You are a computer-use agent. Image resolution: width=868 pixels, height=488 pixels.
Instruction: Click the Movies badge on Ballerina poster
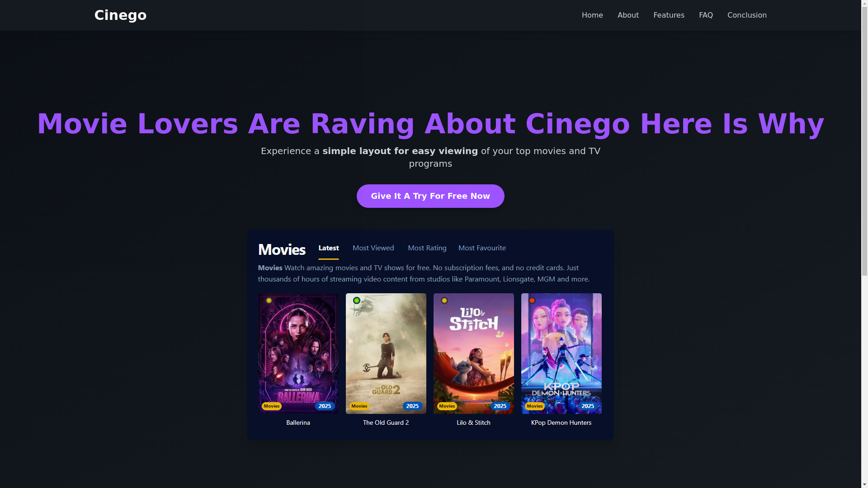[x=272, y=406]
